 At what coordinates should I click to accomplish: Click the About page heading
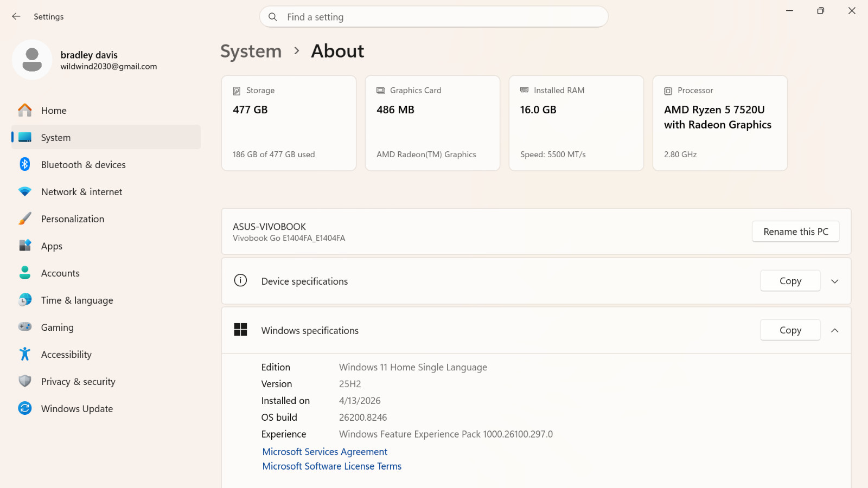coord(337,51)
